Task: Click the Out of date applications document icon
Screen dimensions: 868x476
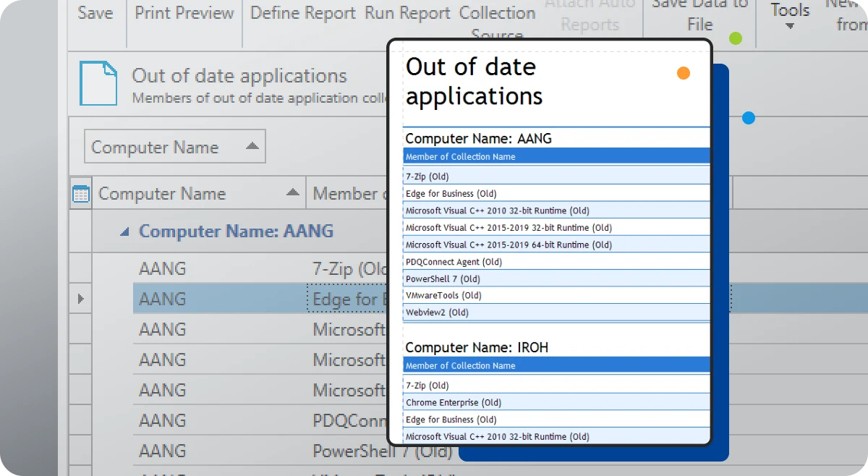Action: (x=98, y=84)
